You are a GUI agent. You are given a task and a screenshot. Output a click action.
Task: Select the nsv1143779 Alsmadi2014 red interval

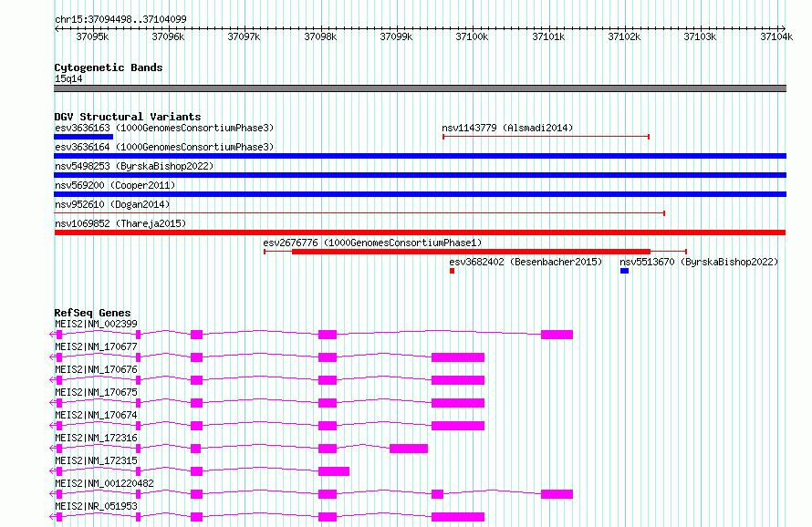[x=546, y=137]
